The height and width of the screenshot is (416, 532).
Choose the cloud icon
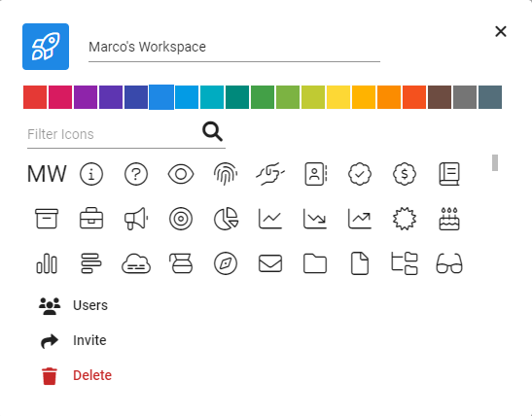point(136,263)
